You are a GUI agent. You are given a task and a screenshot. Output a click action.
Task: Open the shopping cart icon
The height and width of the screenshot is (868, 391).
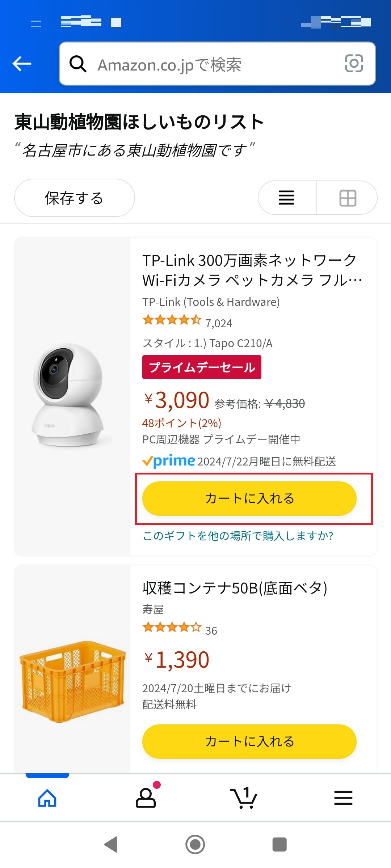(244, 798)
